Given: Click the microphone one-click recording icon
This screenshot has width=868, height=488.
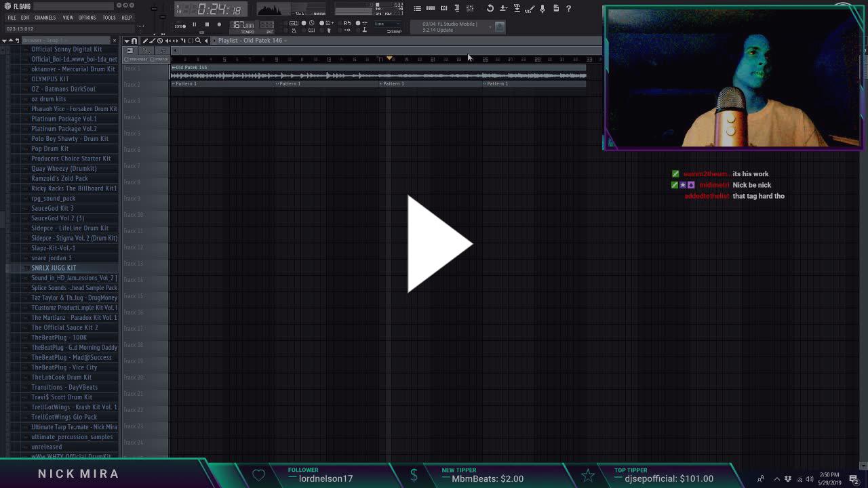Looking at the screenshot, I should click(x=542, y=8).
